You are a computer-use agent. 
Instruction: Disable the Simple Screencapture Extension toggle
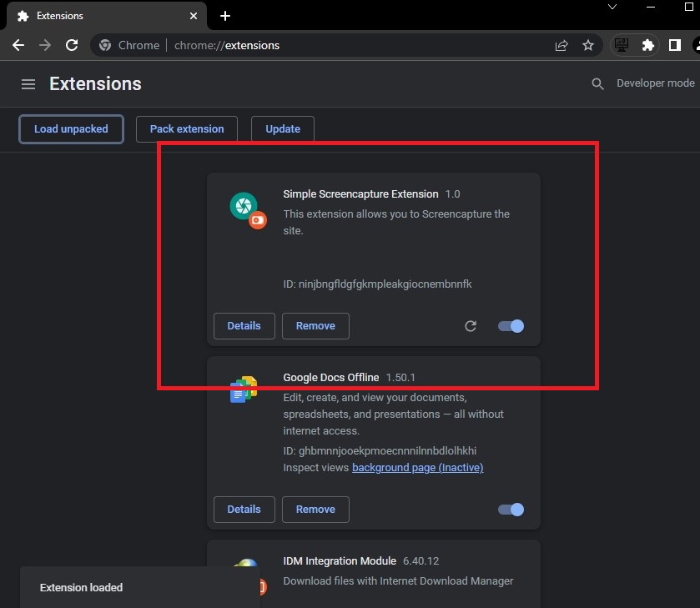(511, 326)
